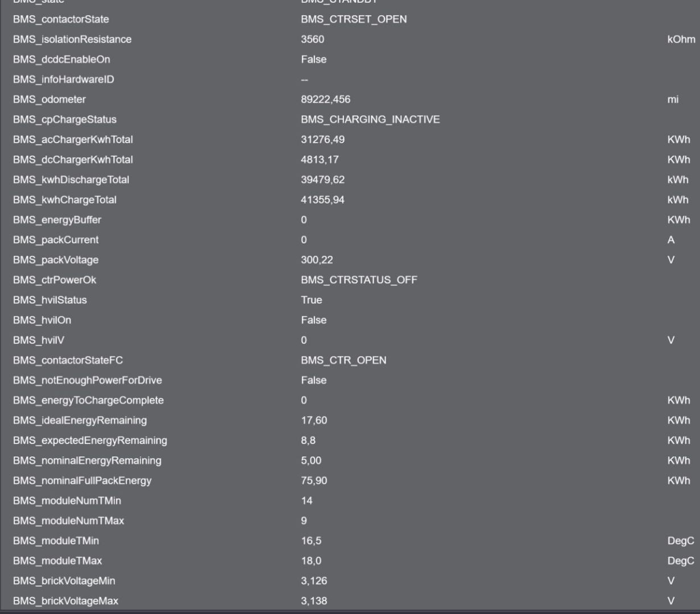Select the BMS_CHARGING_INACTIVE status value

click(370, 119)
